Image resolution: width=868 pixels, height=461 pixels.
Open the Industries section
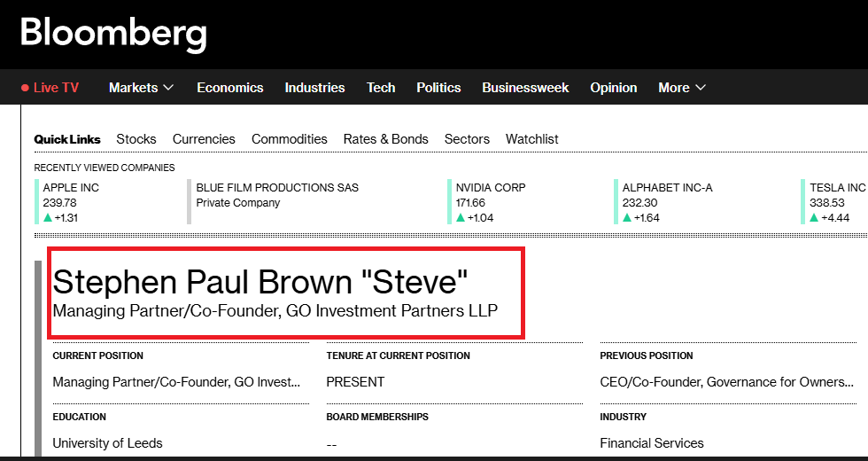coord(314,88)
